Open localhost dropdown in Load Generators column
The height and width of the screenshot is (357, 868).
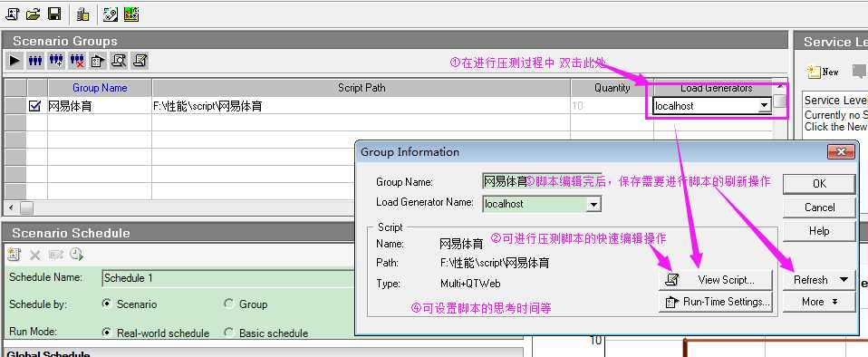pyautogui.click(x=765, y=106)
